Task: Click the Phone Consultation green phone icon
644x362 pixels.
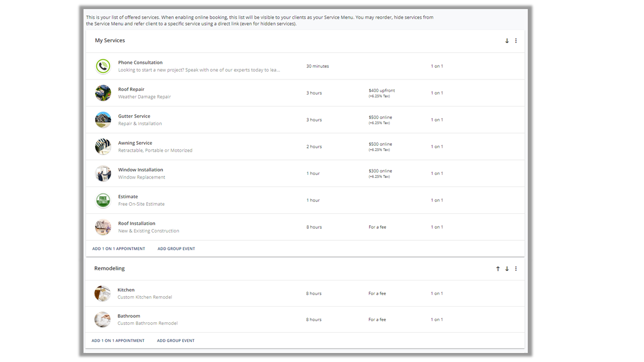Action: click(103, 66)
